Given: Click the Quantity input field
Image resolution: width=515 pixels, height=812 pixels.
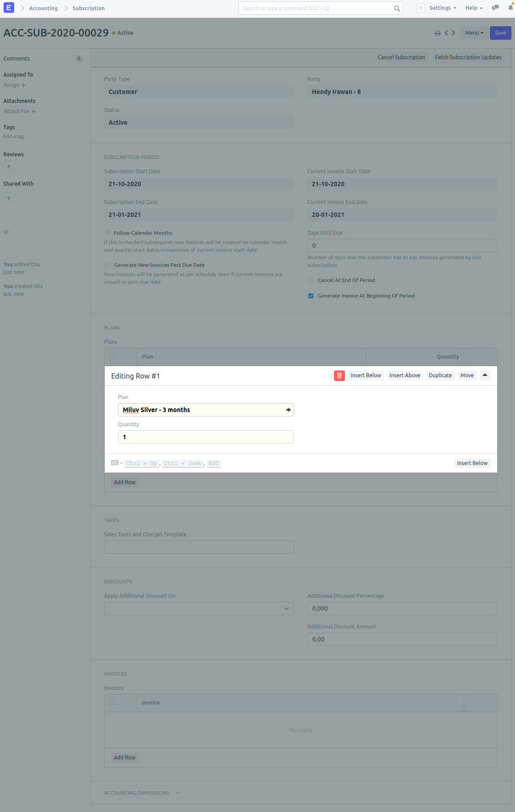Looking at the screenshot, I should coord(206,437).
